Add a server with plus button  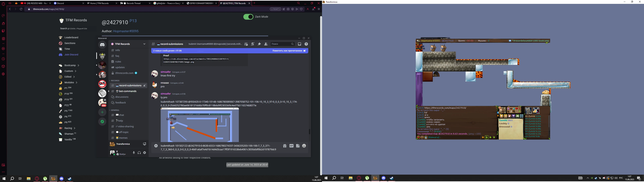(102, 112)
